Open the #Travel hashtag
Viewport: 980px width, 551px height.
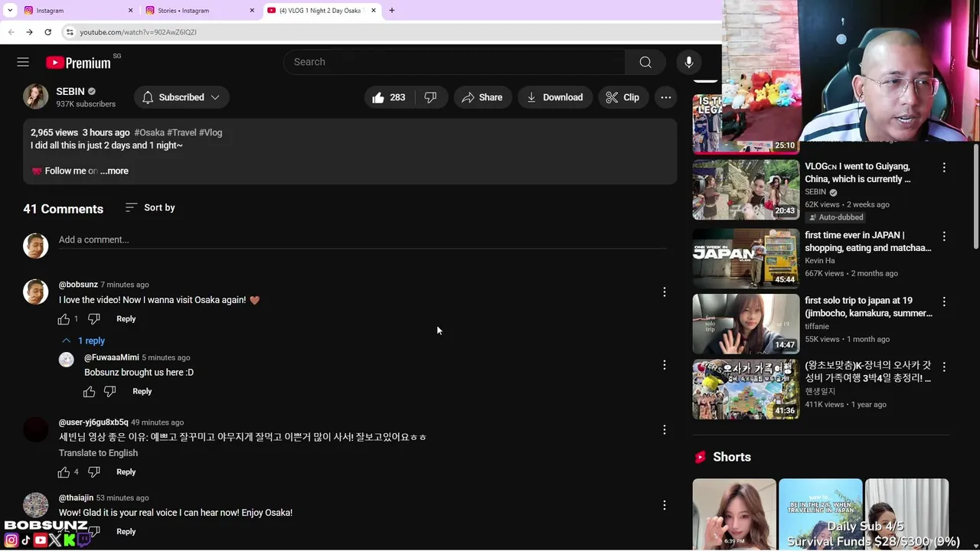[181, 132]
